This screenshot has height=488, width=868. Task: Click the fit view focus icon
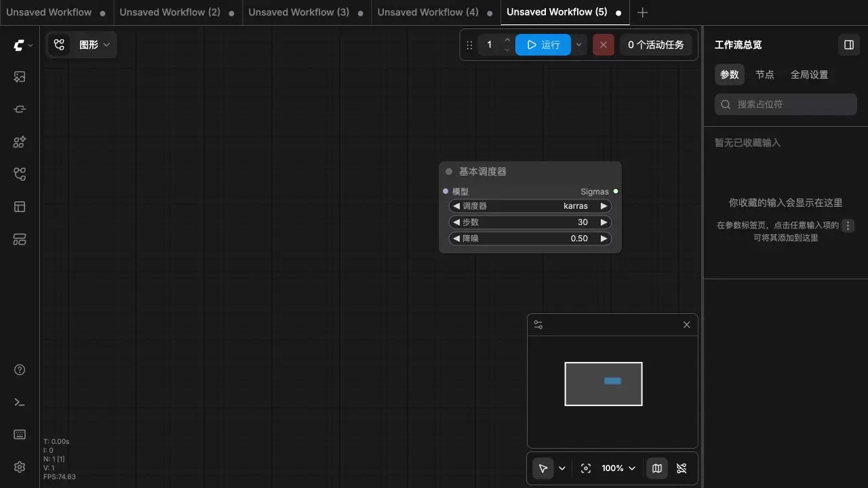[x=586, y=468]
